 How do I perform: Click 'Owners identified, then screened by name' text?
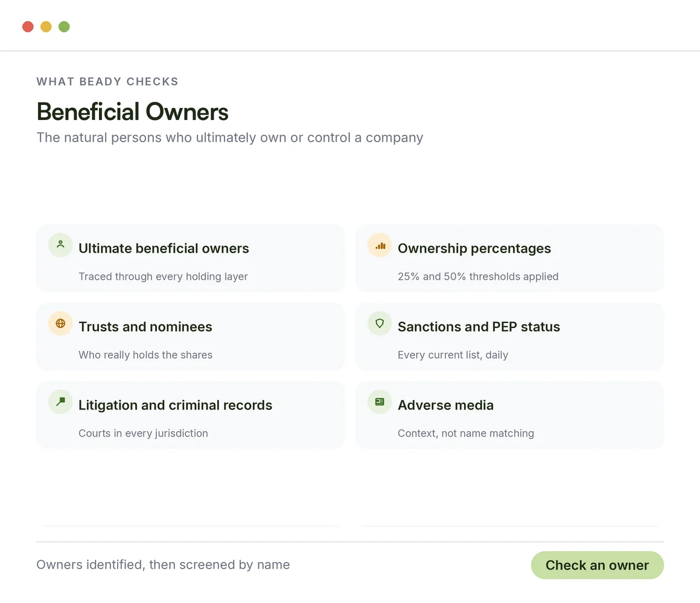(x=163, y=564)
